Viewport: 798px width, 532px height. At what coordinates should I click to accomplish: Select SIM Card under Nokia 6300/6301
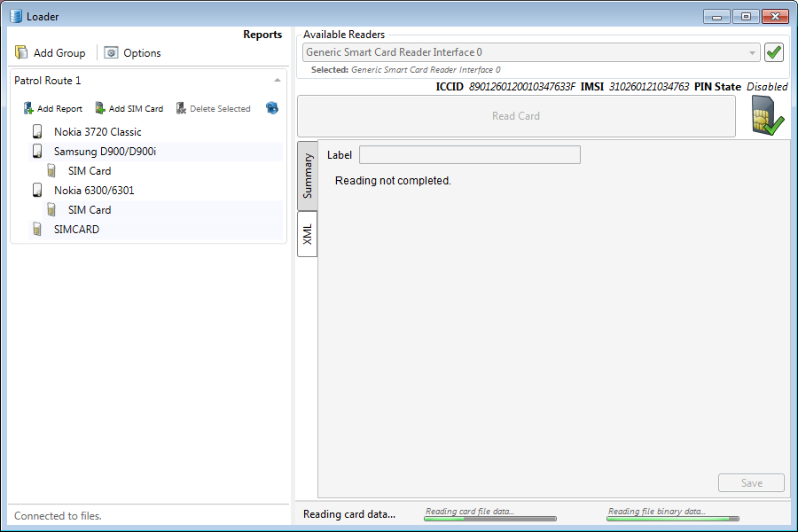pos(90,210)
